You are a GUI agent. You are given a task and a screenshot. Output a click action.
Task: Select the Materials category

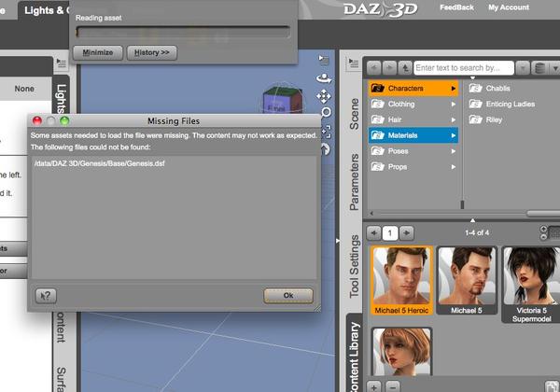(413, 135)
